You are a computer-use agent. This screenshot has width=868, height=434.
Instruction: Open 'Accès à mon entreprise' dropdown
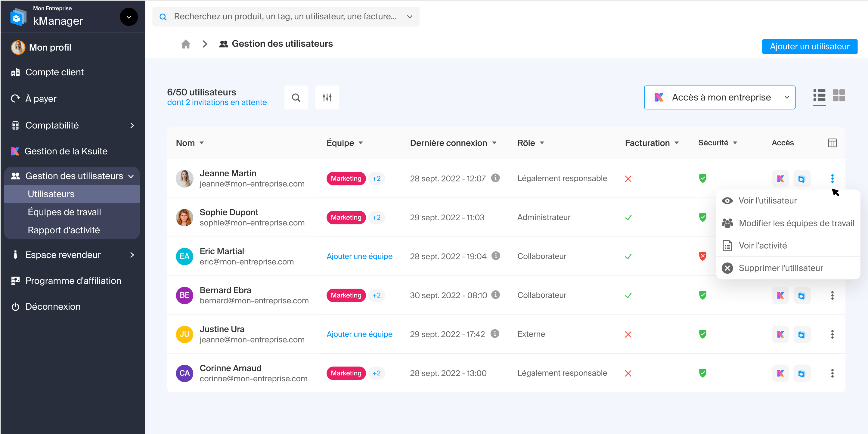tap(719, 98)
